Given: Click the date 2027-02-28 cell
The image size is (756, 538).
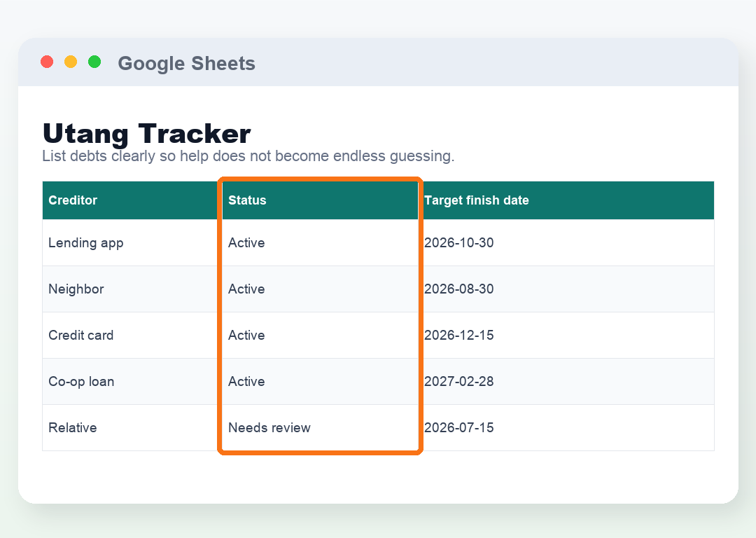Looking at the screenshot, I should coord(566,382).
